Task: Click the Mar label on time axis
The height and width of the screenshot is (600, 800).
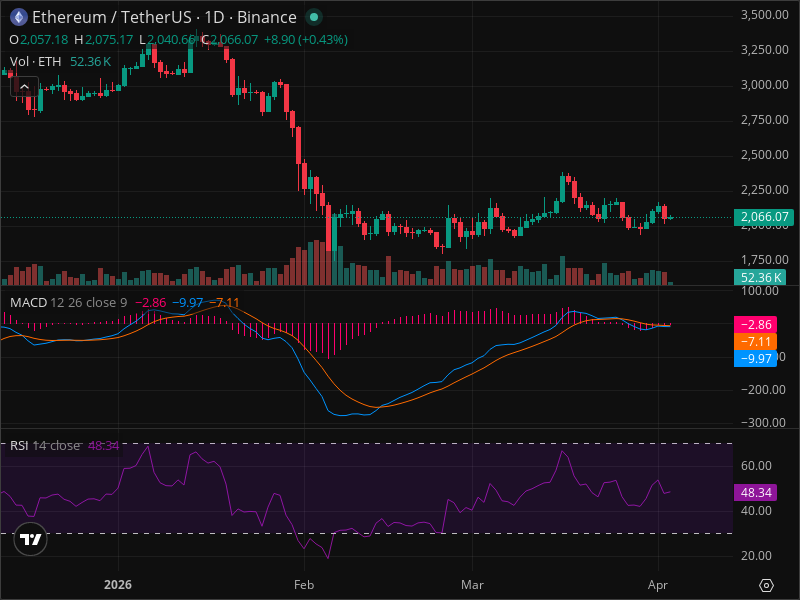Action: [x=472, y=585]
